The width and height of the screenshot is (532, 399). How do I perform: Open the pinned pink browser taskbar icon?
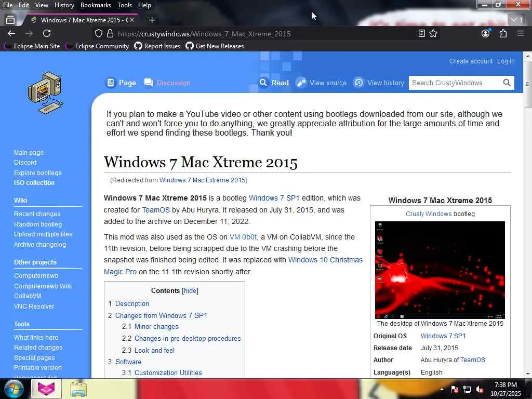pyautogui.click(x=46, y=389)
